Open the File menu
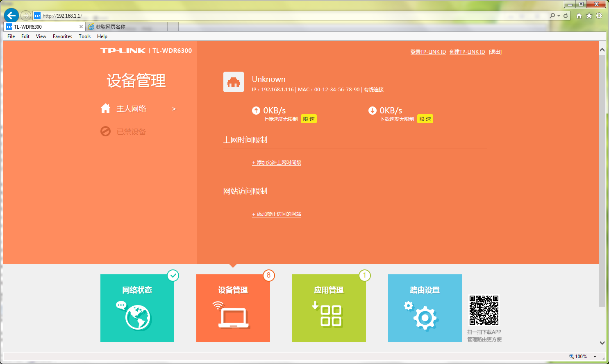Screen dimensions: 609x364 coord(11,36)
